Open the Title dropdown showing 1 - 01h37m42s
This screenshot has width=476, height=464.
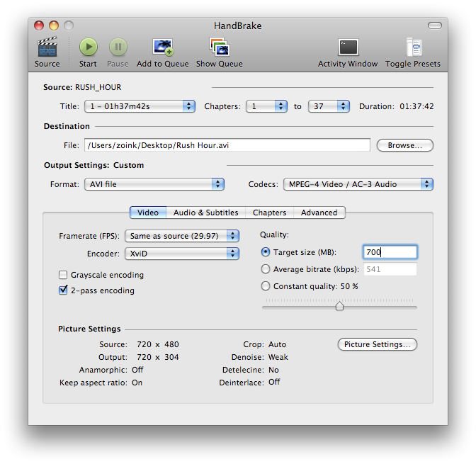(140, 106)
